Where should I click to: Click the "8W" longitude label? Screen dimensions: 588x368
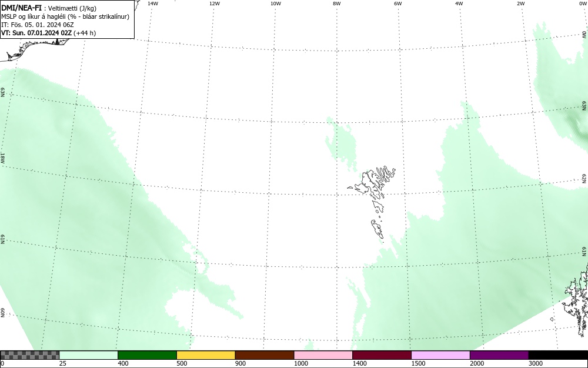point(337,4)
